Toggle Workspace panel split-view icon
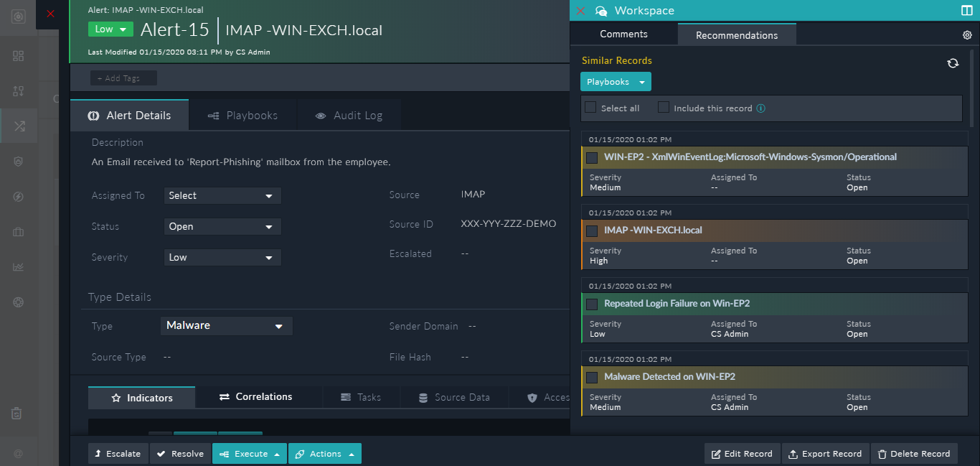This screenshot has height=466, width=980. click(966, 11)
